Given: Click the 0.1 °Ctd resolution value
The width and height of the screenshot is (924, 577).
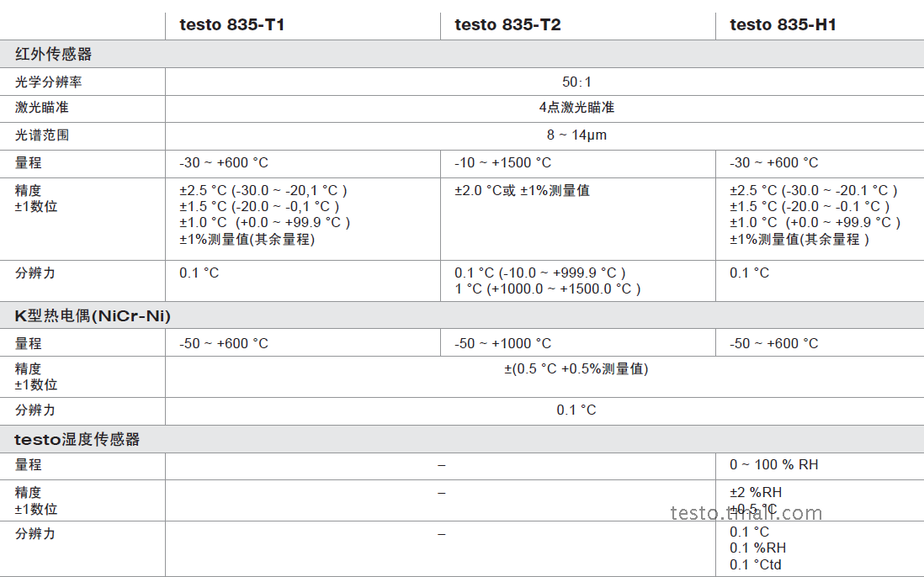Looking at the screenshot, I should (x=755, y=564).
